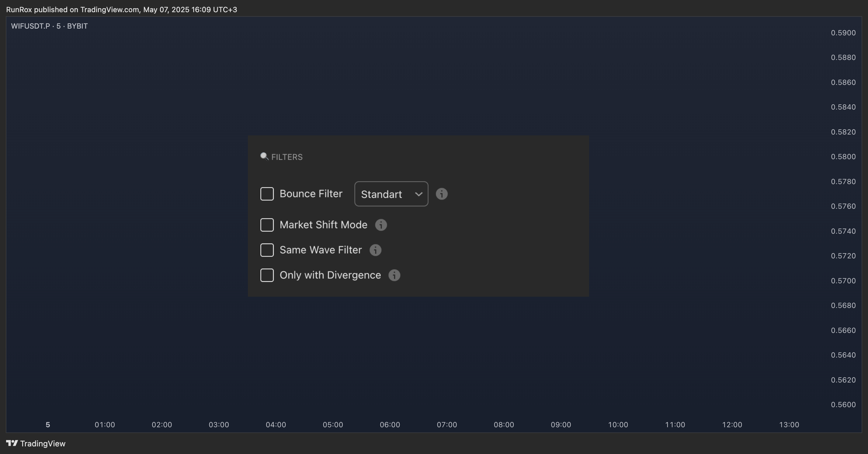This screenshot has height=454, width=868.
Task: Click the magnifier icon next to FILTERS
Action: coord(264,156)
